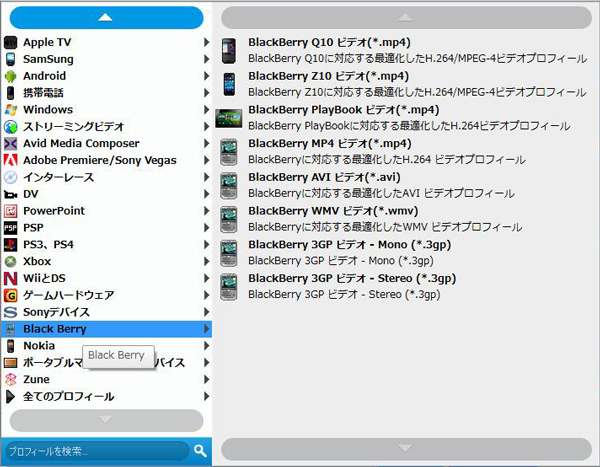This screenshot has width=600, height=467.
Task: Select the Avid Media Composer category
Action: click(x=81, y=143)
